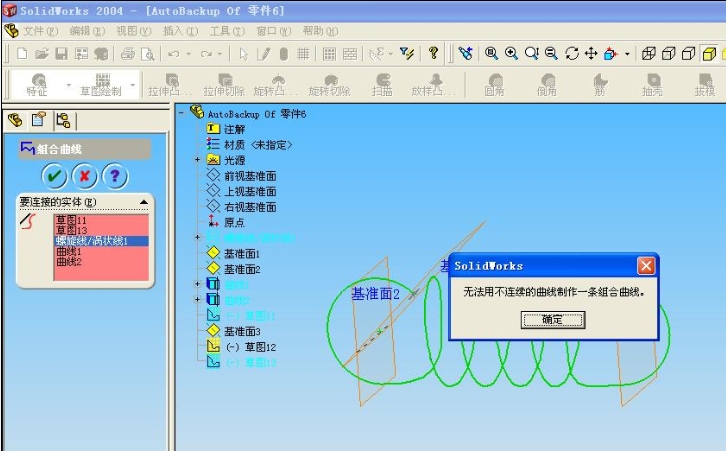Select 曲线1 in the entities list
Image resolution: width=726 pixels, height=451 pixels.
pos(101,251)
